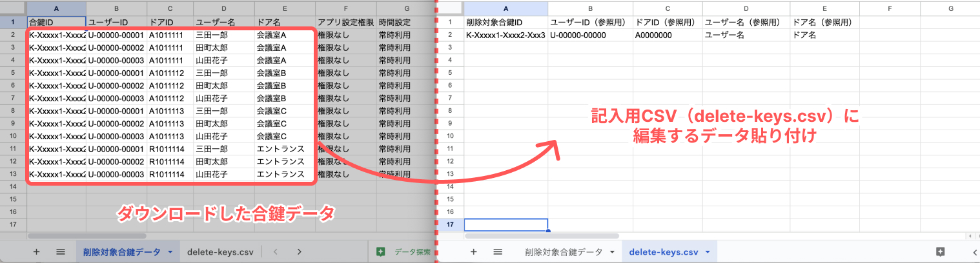
Task: Switch to 削除対象合鍵データ tab in right spreadsheet
Action: click(563, 252)
